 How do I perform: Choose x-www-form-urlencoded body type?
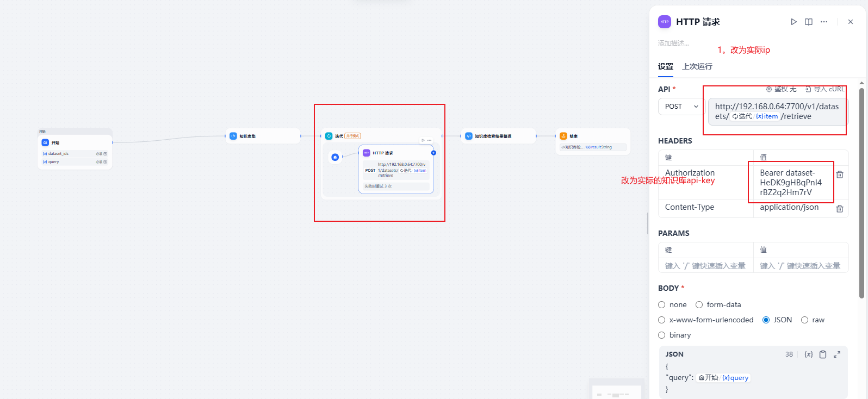click(662, 320)
